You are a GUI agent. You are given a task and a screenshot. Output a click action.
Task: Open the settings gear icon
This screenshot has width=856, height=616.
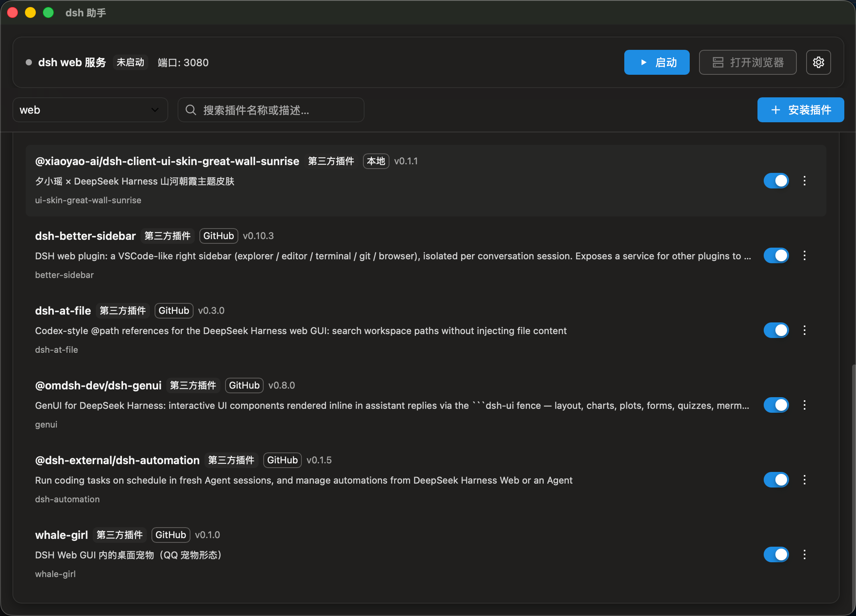coord(818,62)
